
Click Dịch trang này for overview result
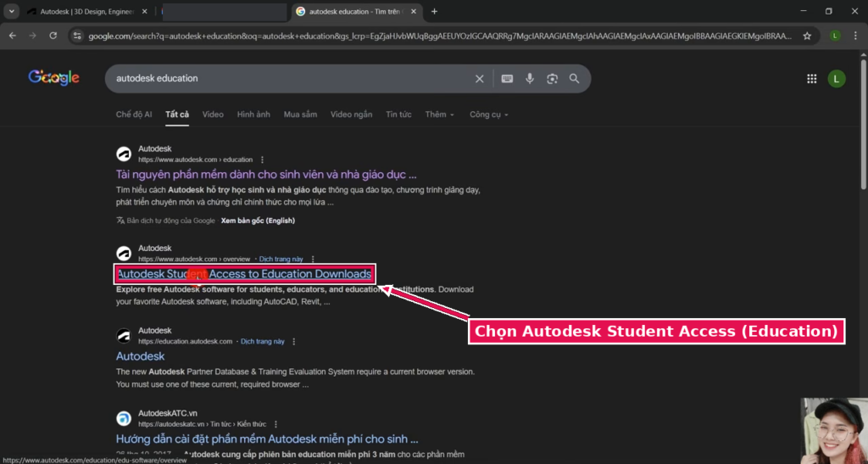[x=281, y=259]
